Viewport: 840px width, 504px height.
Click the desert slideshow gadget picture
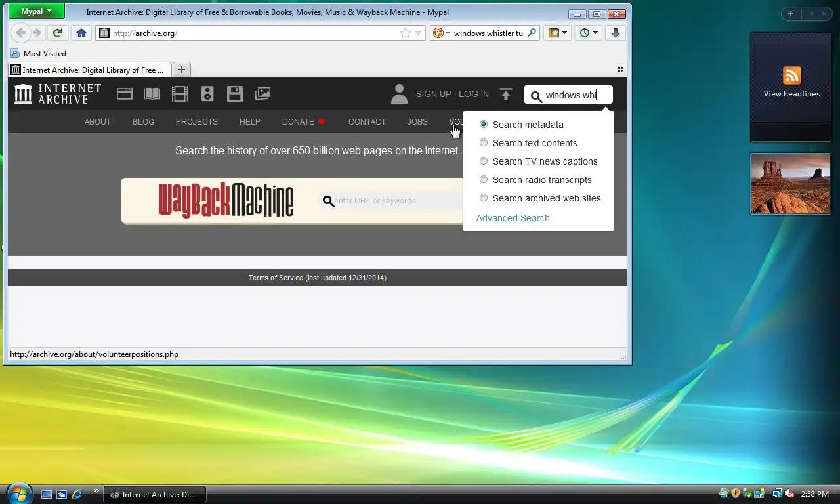coord(791,184)
